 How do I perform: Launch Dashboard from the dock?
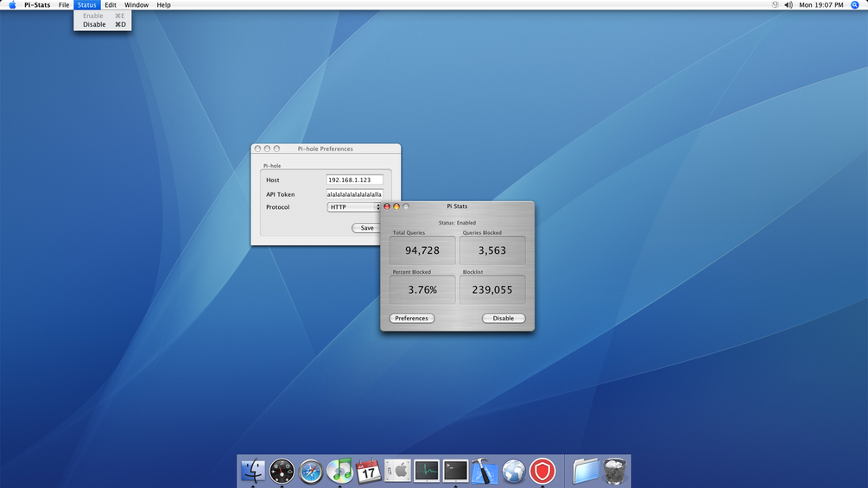click(x=282, y=472)
